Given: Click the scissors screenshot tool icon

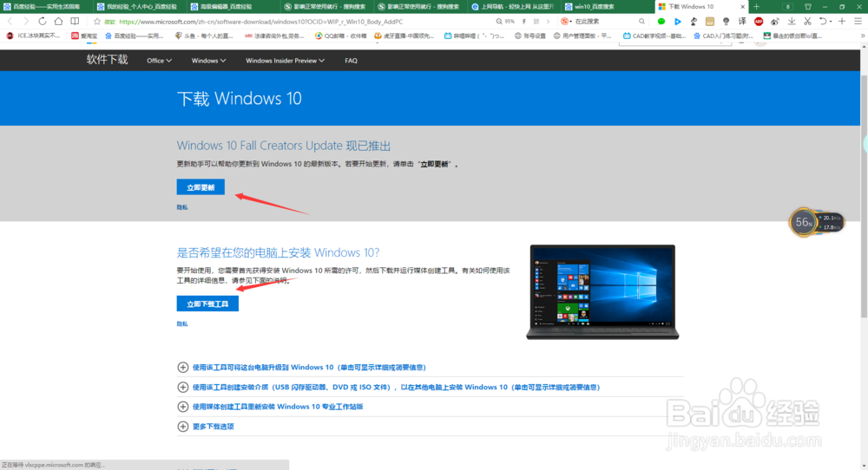Looking at the screenshot, I should [x=807, y=22].
